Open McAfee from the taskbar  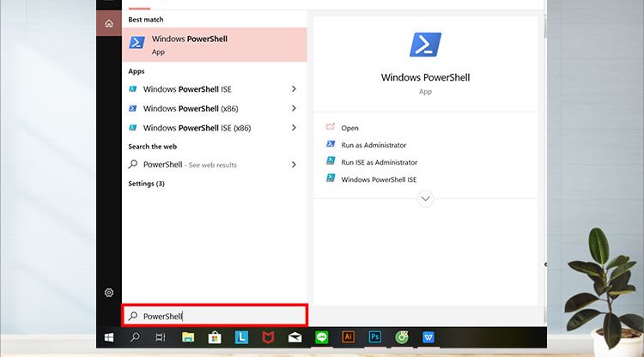pos(268,337)
